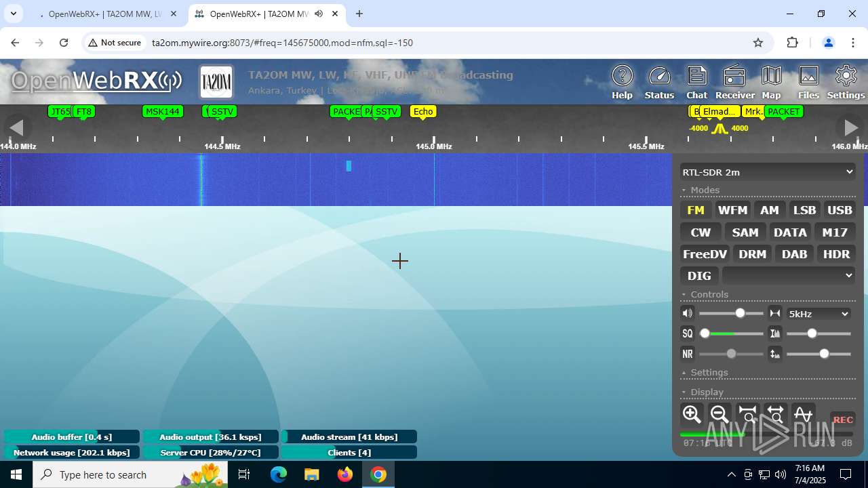Mute audio with the speaker icon

pyautogui.click(x=688, y=313)
